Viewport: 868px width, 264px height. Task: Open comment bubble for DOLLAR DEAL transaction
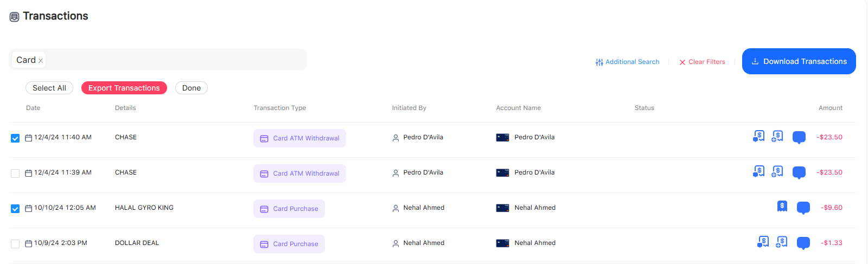(x=803, y=243)
